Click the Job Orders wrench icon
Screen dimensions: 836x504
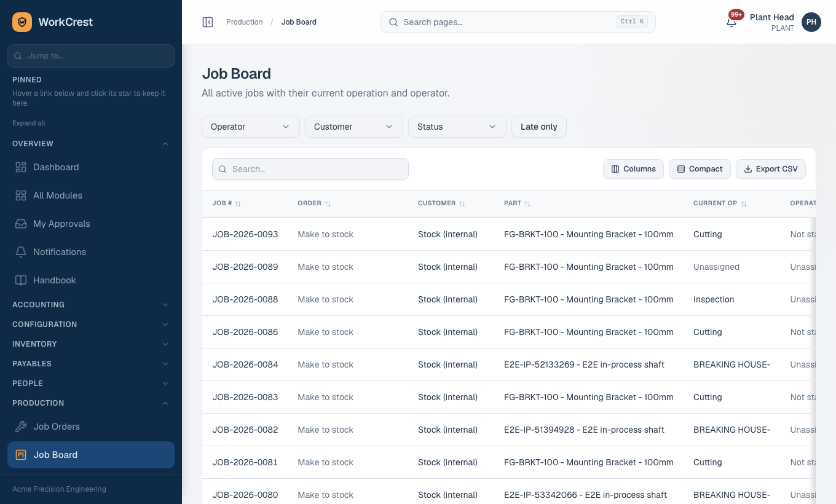tap(21, 427)
